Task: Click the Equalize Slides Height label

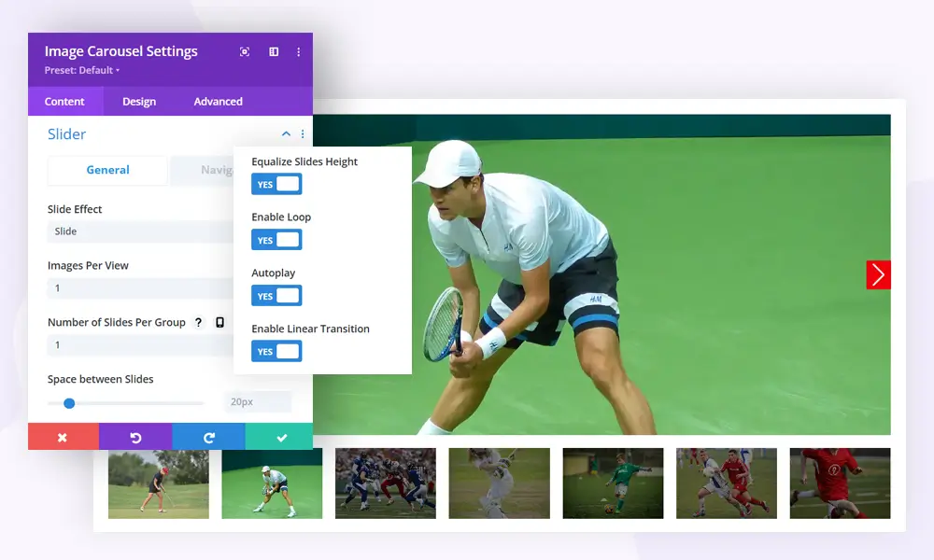Action: pyautogui.click(x=304, y=161)
